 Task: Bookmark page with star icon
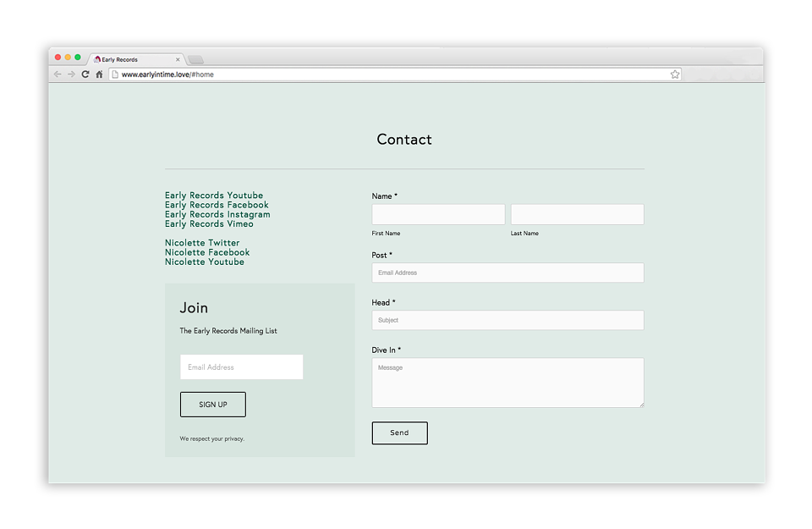click(675, 74)
